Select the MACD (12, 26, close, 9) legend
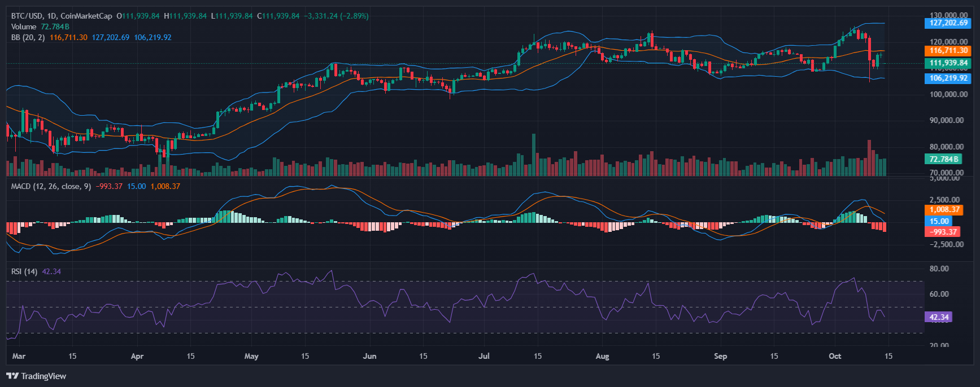The width and height of the screenshot is (980, 387). point(51,186)
